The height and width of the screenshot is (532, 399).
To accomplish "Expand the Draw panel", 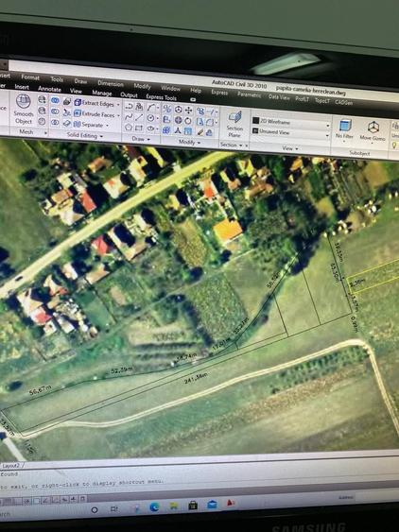I will pos(141,139).
